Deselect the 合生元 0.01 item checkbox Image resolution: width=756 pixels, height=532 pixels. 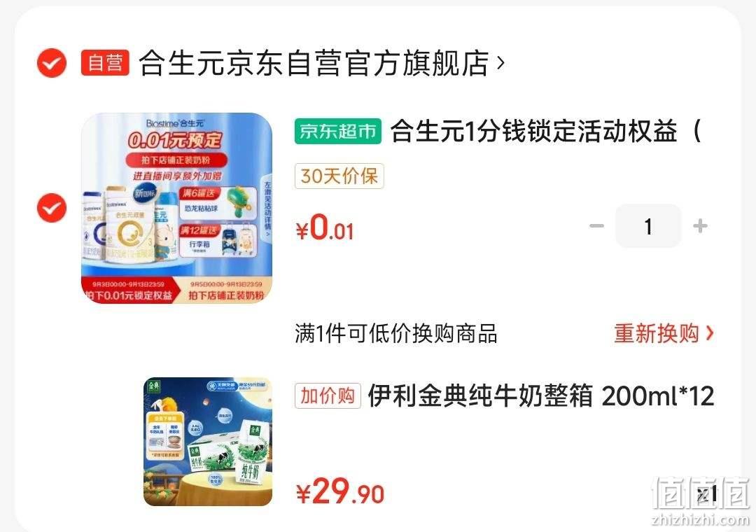[52, 208]
